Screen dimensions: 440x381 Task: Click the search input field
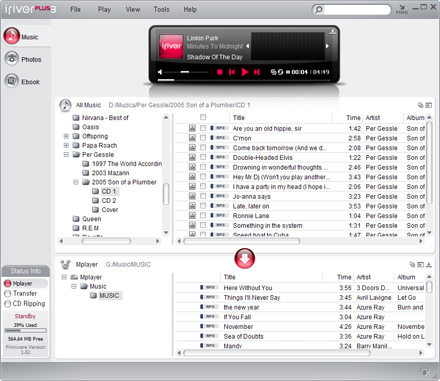coord(357,9)
